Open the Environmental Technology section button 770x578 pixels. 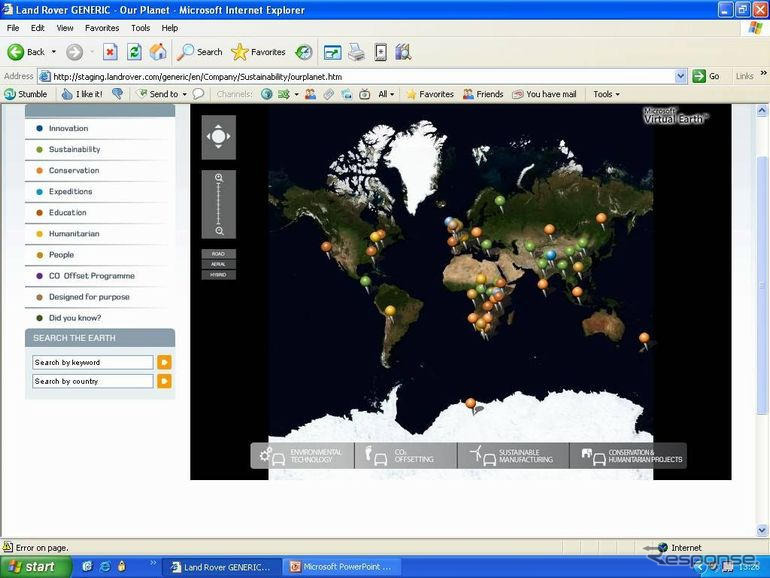[302, 456]
